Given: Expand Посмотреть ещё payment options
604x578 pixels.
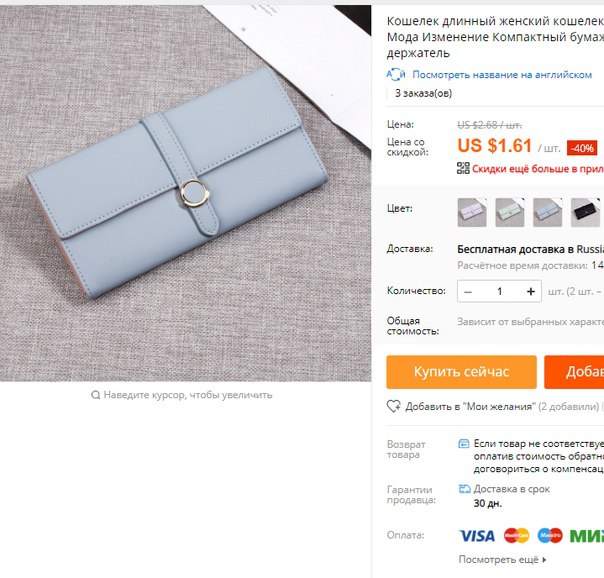Looking at the screenshot, I should coord(502,560).
